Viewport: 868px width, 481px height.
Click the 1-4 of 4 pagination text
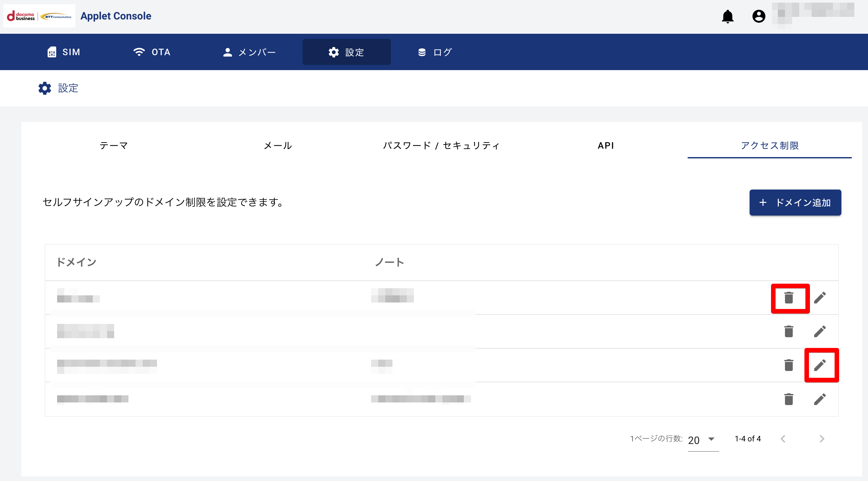pos(747,438)
